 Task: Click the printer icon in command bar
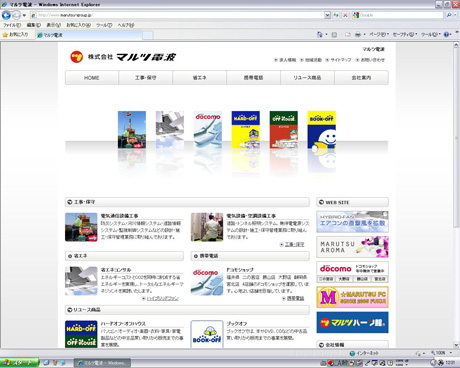(358, 34)
